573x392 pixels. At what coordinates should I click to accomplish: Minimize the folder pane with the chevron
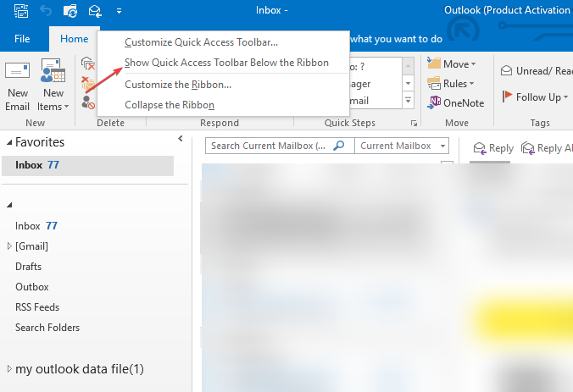pos(181,138)
